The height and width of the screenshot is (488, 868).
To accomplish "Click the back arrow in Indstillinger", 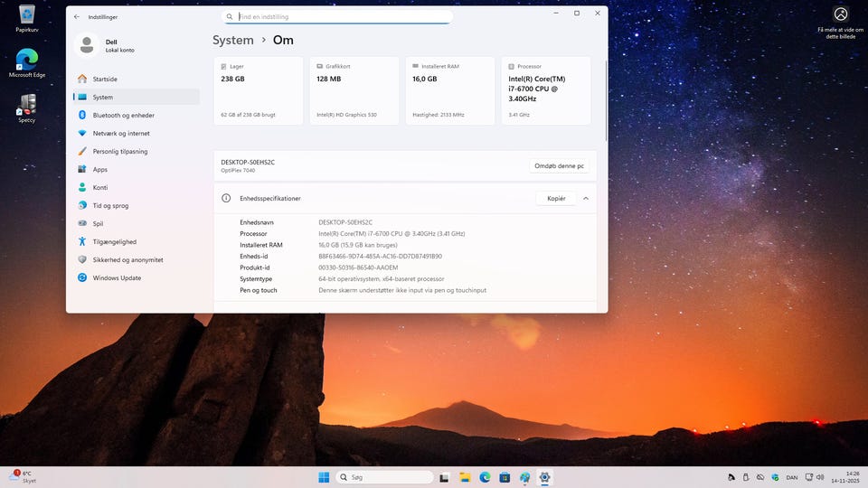I will pos(77,16).
